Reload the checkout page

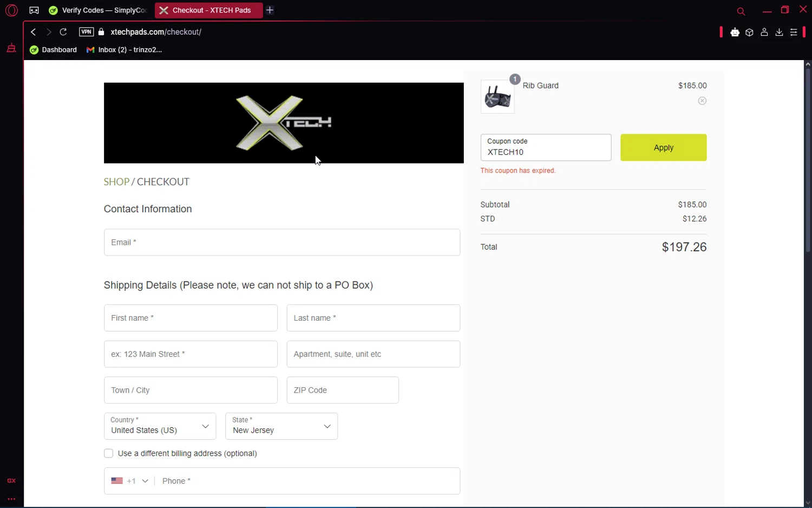coord(63,32)
